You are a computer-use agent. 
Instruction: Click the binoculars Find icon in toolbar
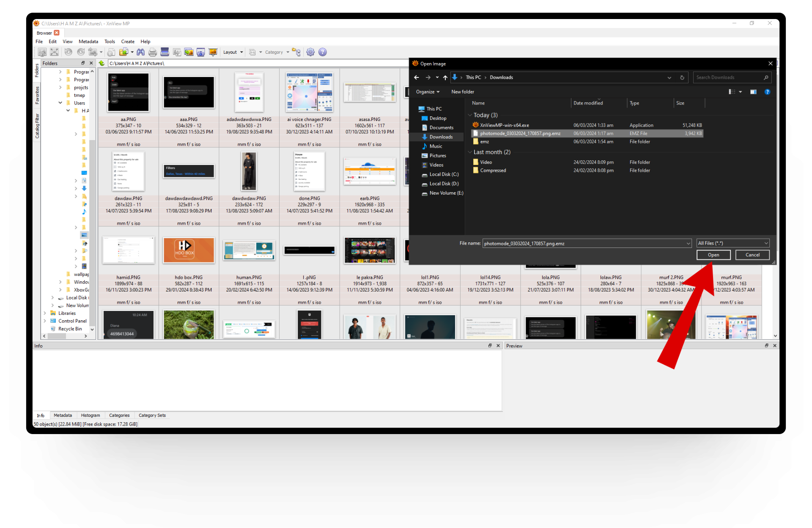click(140, 52)
